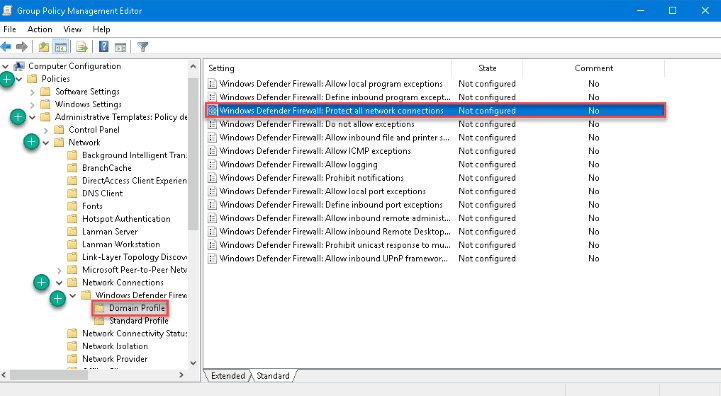Collapse the Policies tree node arrow
The height and width of the screenshot is (396, 721).
tap(19, 79)
